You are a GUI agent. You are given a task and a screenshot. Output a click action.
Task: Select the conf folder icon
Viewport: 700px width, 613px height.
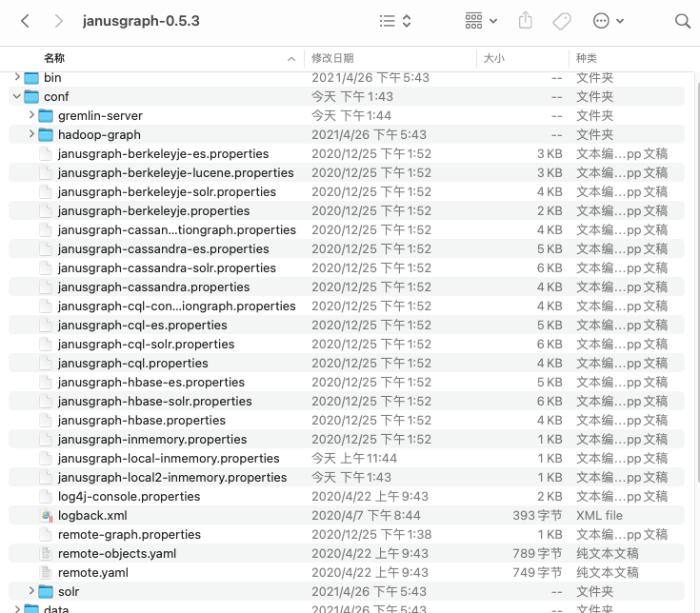pos(31,97)
